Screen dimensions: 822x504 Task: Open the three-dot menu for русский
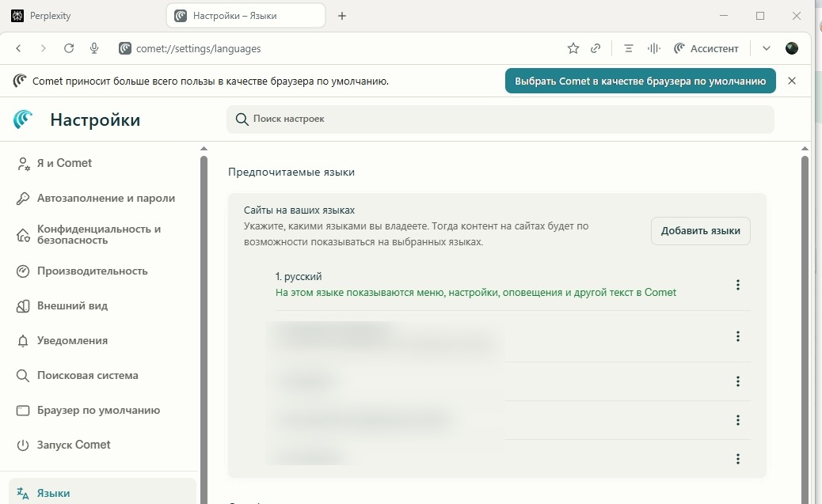tap(737, 285)
